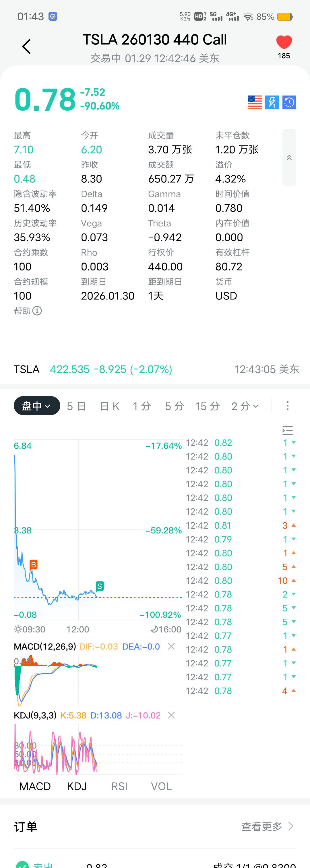Tap the blue clock history icon

coord(289,102)
